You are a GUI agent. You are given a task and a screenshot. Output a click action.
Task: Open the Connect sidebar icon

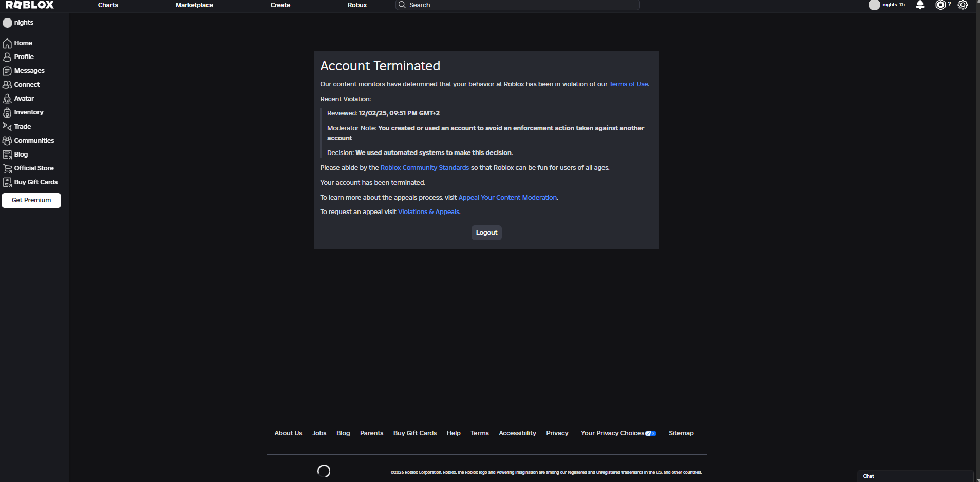tap(7, 85)
